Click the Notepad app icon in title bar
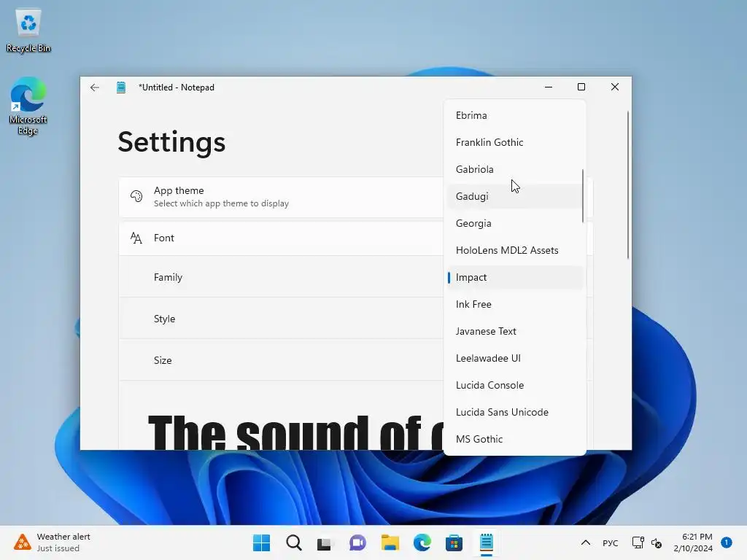Viewport: 747px width, 560px height. (121, 87)
